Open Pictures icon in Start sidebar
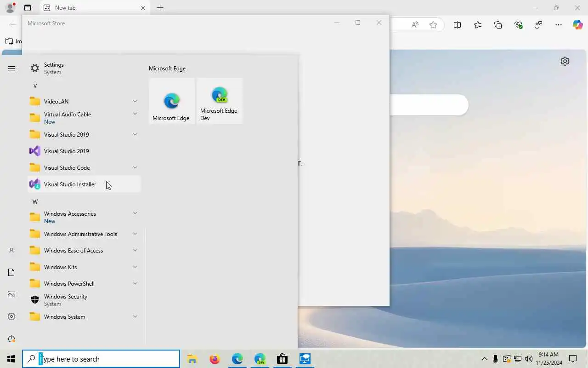The width and height of the screenshot is (588, 368). coord(11,294)
